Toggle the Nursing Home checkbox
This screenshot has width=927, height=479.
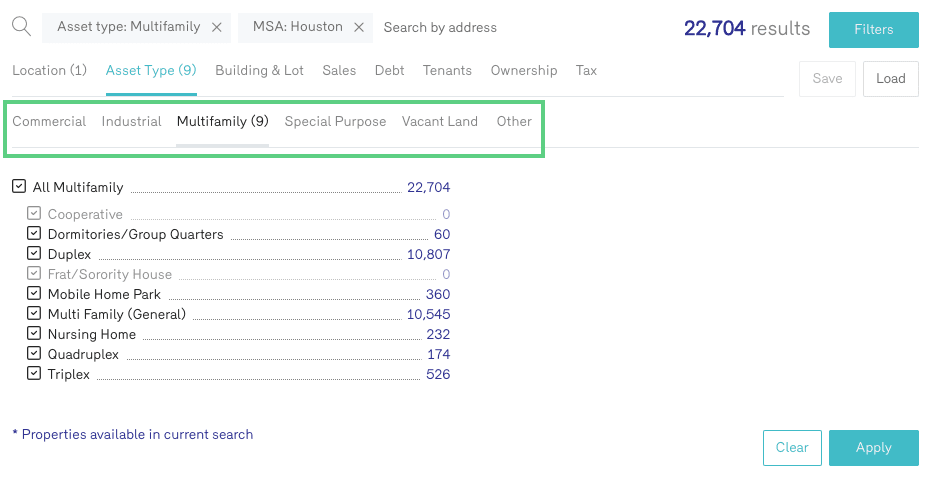pyautogui.click(x=34, y=334)
